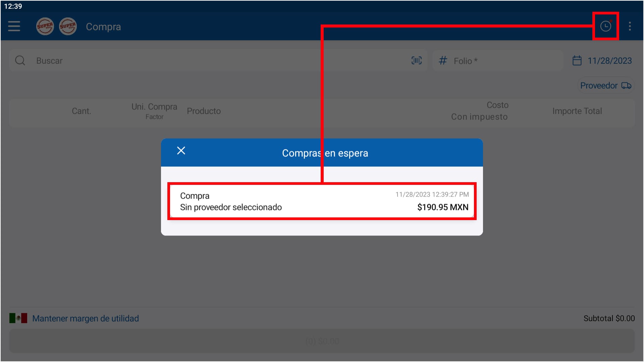Viewport: 644px width, 362px height.
Task: Click the second Super logo icon
Action: point(68,26)
